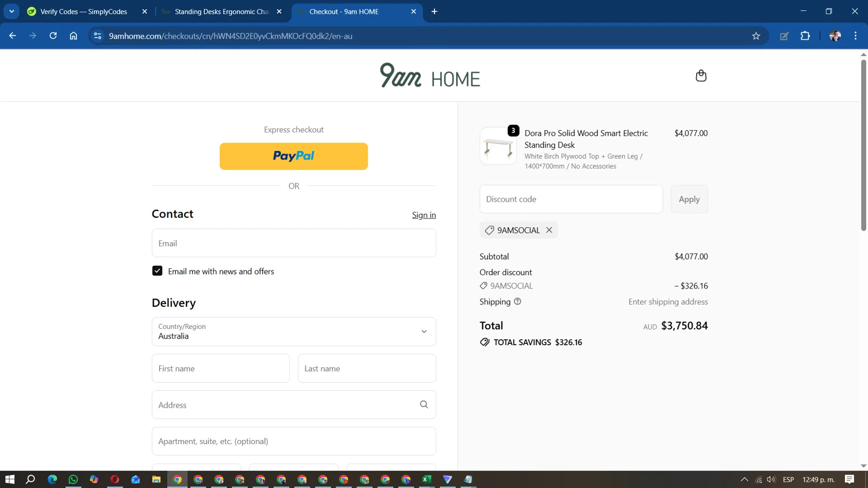868x488 pixels.
Task: Click the Last name field
Action: (367, 368)
